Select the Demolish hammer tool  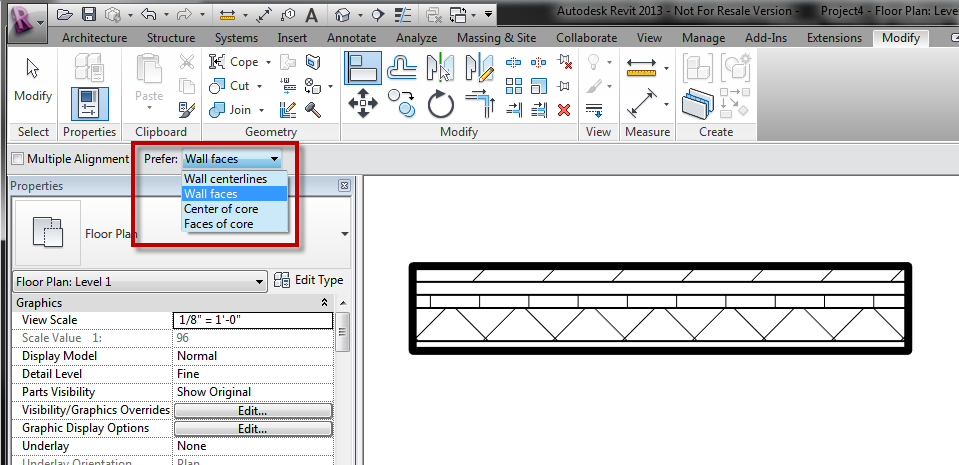pyautogui.click(x=313, y=110)
